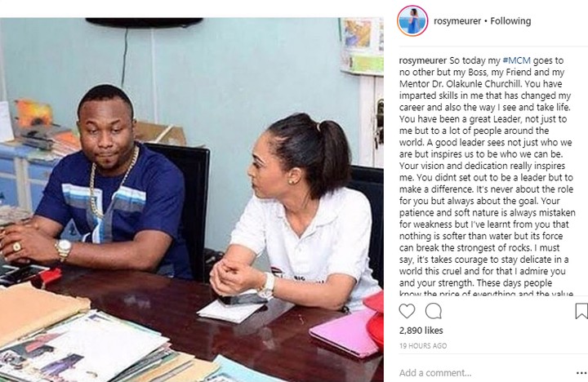Open the #MCM hashtag link
Screen dimensions: 588x382
[516, 60]
